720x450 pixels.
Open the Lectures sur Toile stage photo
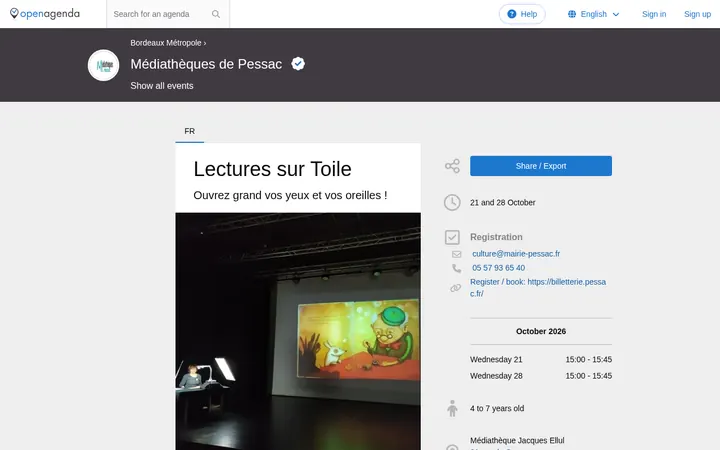(298, 331)
